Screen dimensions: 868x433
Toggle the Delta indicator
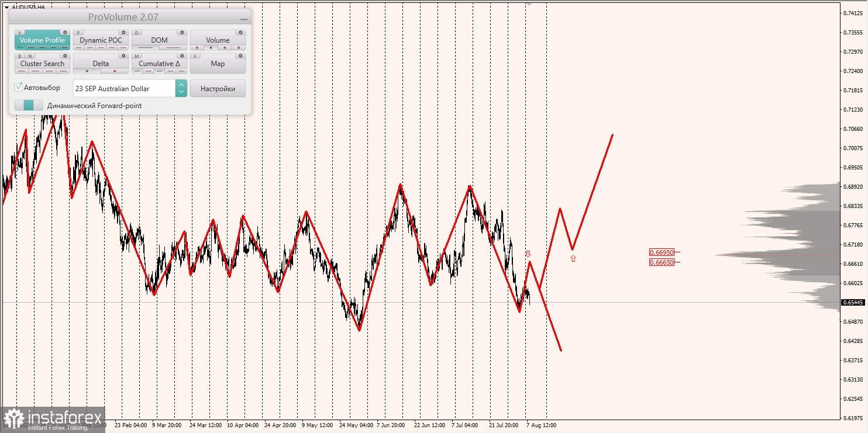click(x=101, y=64)
